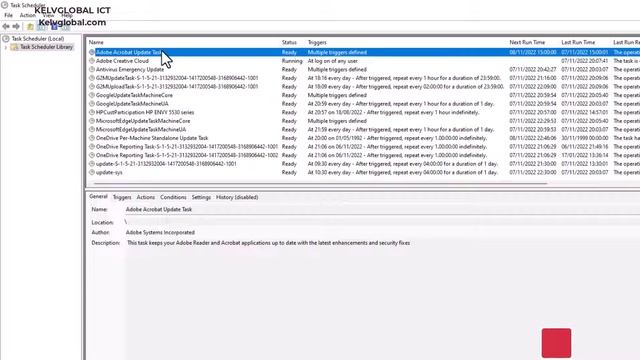This screenshot has width=640, height=360.
Task: Sort by the Last Run Time header
Action: point(578,42)
